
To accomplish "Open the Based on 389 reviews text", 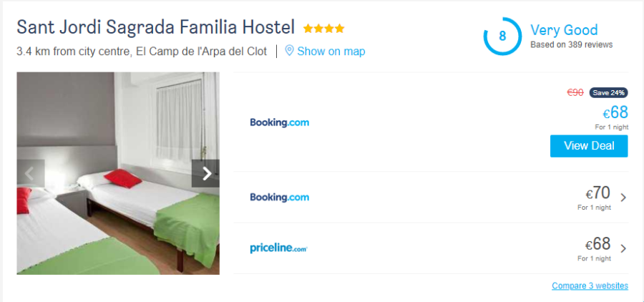I will coord(571,44).
